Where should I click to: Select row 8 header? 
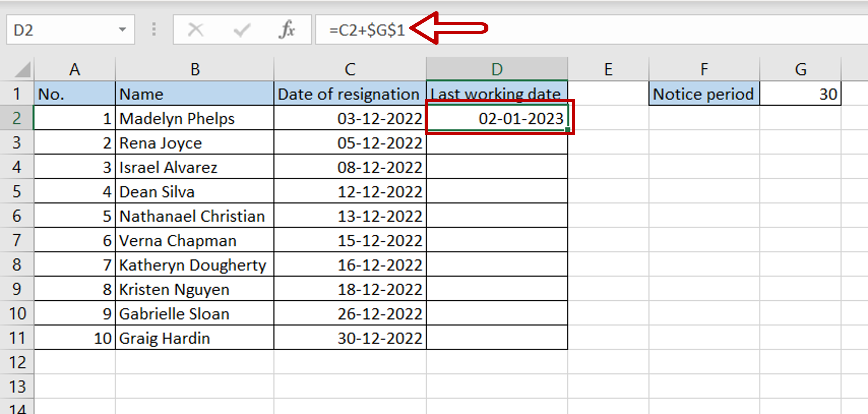17,265
